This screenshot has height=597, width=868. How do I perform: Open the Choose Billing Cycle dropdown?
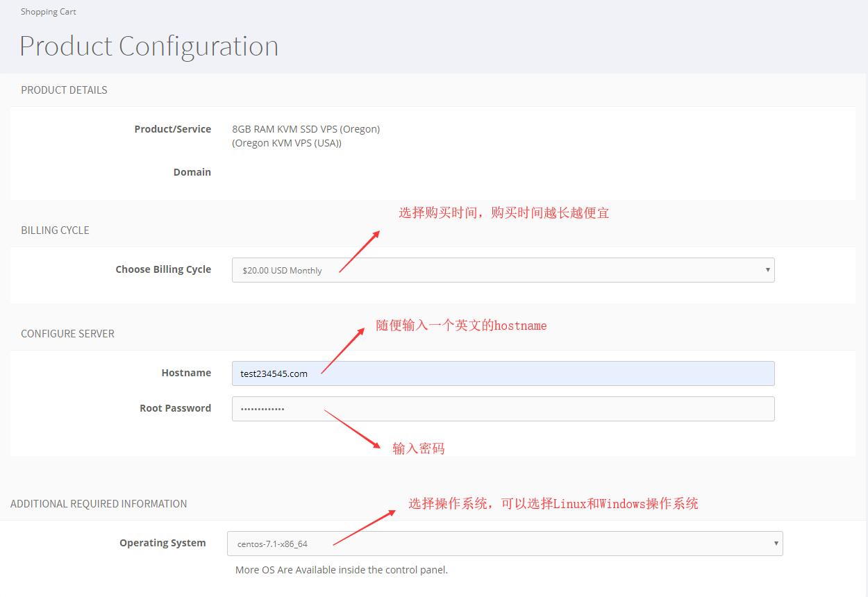click(x=503, y=270)
